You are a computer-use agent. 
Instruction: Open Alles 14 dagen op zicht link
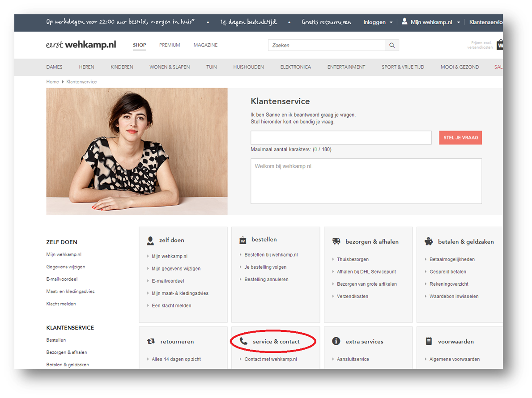[176, 359]
